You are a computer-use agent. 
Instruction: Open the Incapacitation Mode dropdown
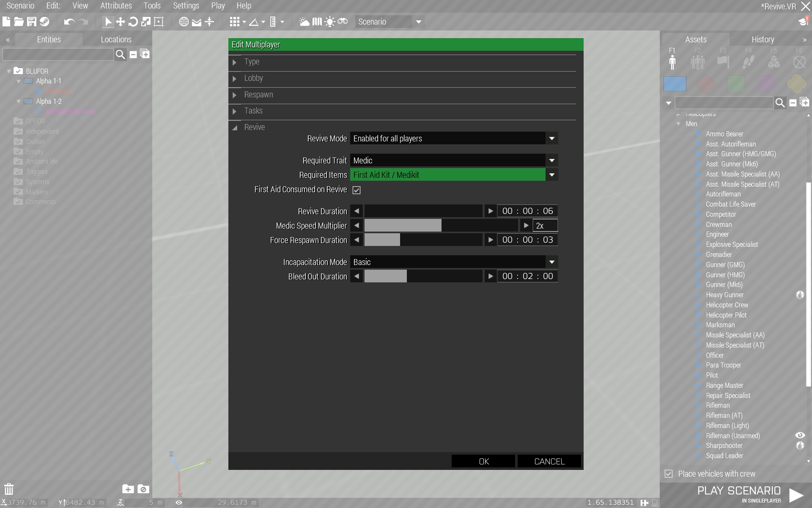(x=551, y=262)
